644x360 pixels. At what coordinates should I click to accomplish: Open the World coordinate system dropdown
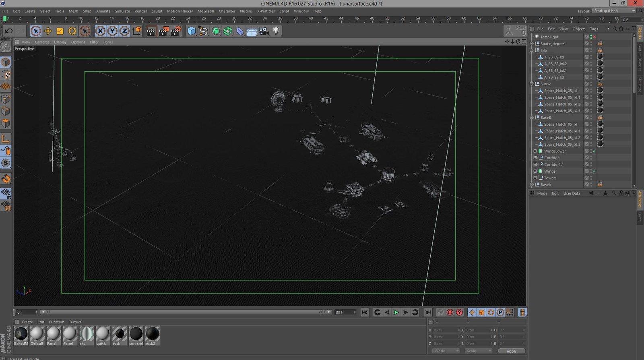point(446,351)
